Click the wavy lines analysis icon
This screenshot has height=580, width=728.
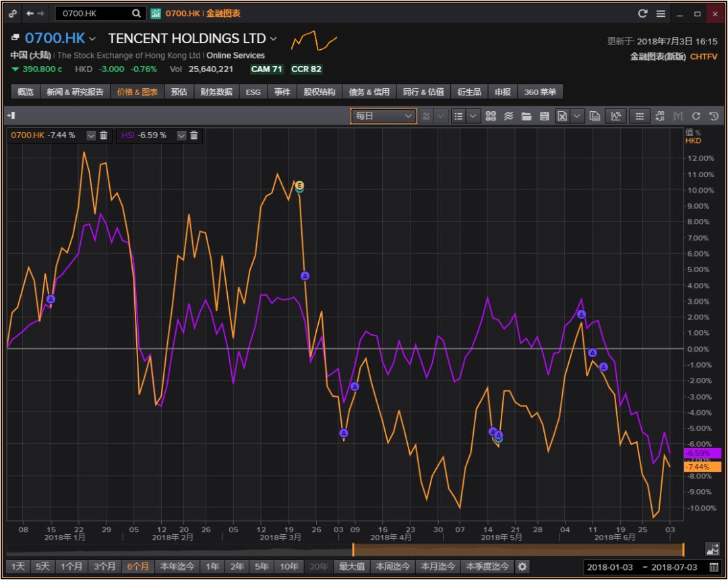(x=508, y=116)
